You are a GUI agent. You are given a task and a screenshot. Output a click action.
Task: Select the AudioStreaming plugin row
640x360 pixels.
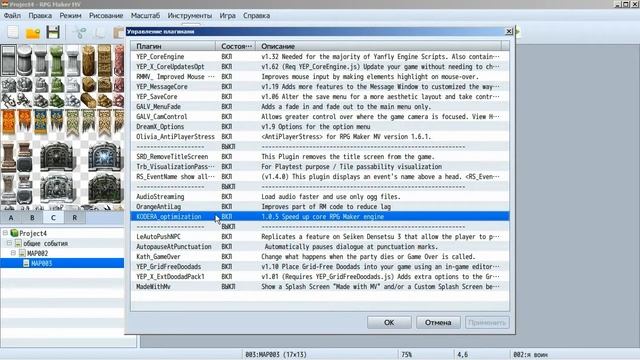click(320, 196)
